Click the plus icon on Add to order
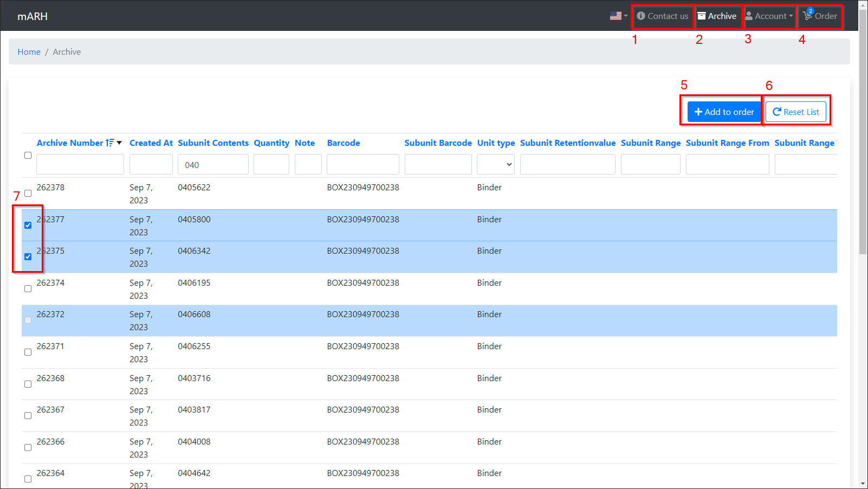Viewport: 868px width, 489px height. [698, 112]
